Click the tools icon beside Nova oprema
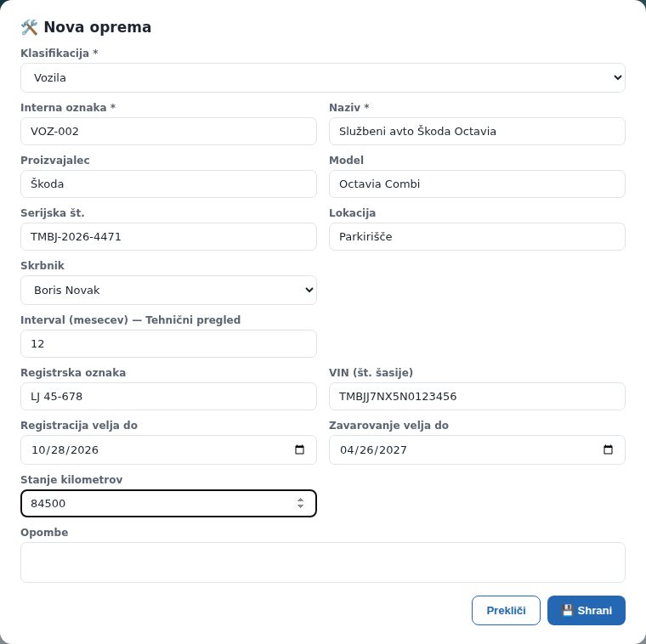The height and width of the screenshot is (644, 646). [29, 27]
